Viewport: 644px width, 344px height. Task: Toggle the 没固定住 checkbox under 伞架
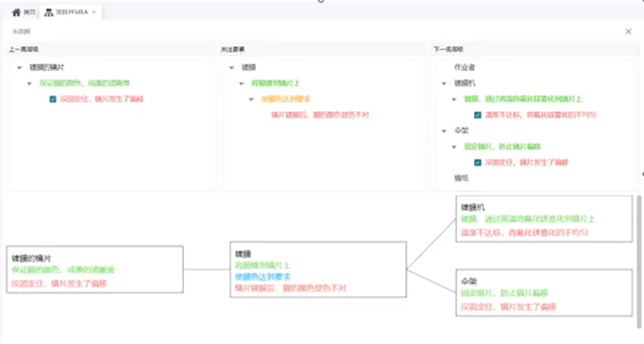(x=477, y=162)
